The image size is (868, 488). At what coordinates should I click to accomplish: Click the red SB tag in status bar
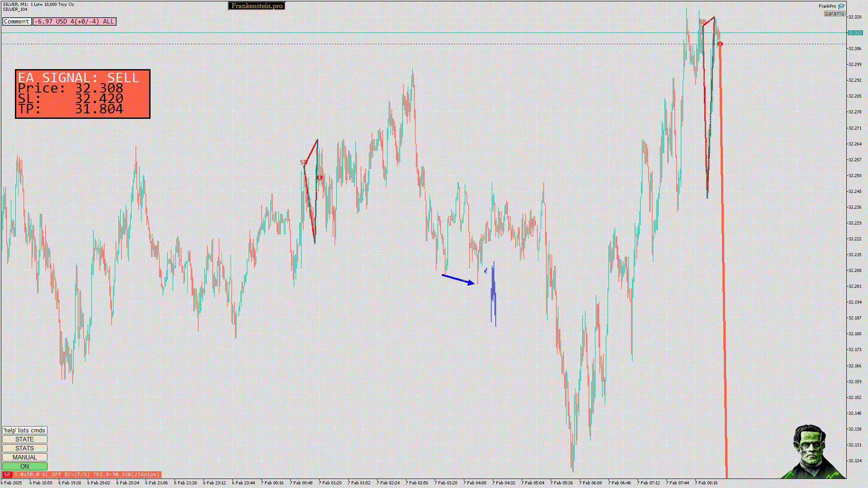[x=7, y=474]
